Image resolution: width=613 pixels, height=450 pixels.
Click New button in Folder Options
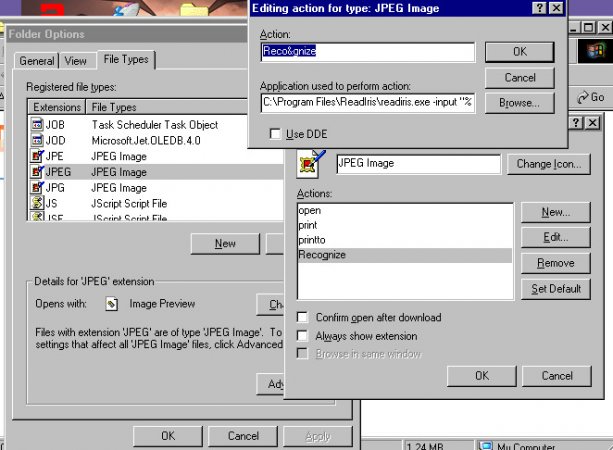(225, 244)
